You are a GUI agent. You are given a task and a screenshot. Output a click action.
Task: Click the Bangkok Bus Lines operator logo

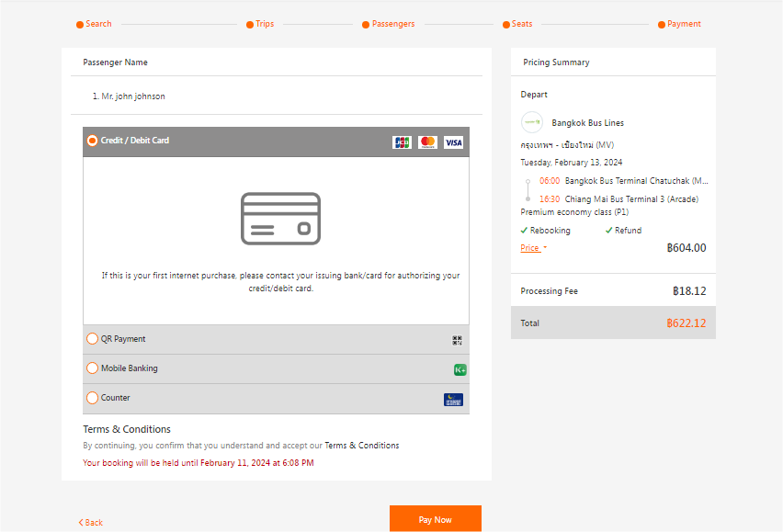point(532,122)
